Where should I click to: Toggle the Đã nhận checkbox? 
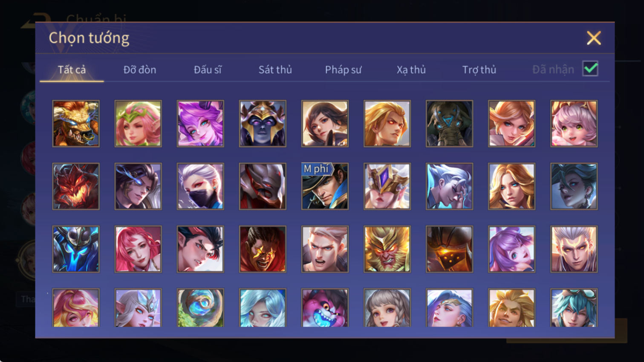[590, 69]
